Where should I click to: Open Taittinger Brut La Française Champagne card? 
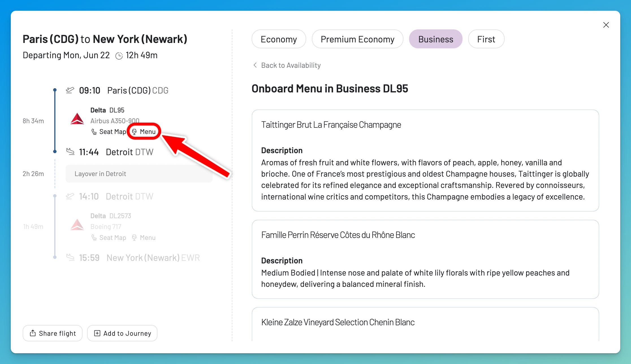click(425, 161)
